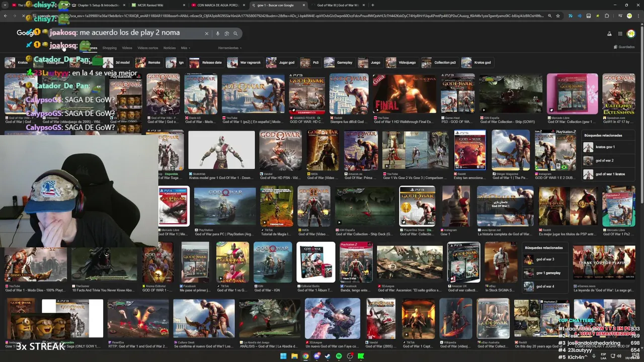644x362 pixels.
Task: Open the Google apps grid
Action: [620, 34]
